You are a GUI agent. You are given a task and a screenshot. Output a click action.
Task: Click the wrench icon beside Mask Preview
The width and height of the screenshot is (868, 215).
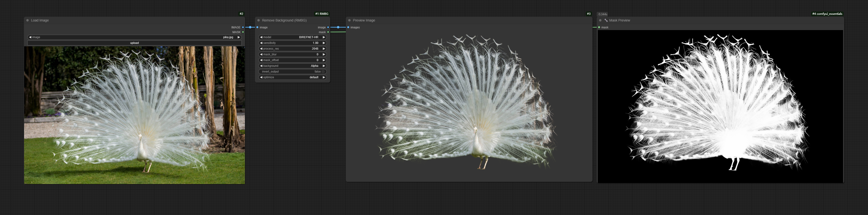606,20
